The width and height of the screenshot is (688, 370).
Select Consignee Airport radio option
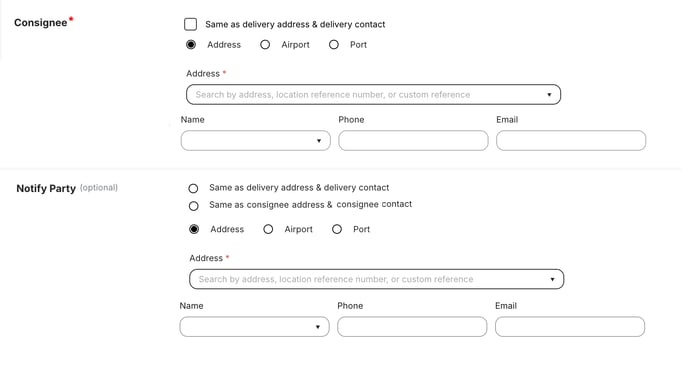(265, 45)
